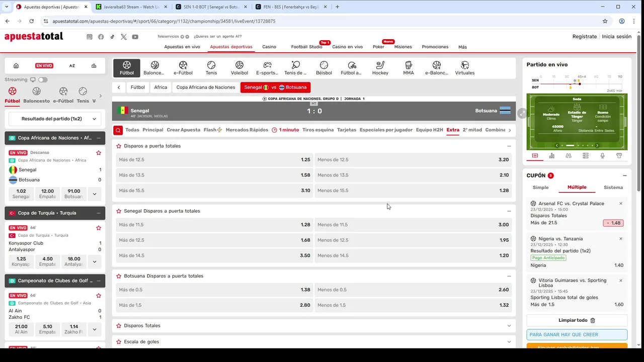Star Botsuana Disparos a puerta totales market
644x362 pixels.
(x=119, y=276)
